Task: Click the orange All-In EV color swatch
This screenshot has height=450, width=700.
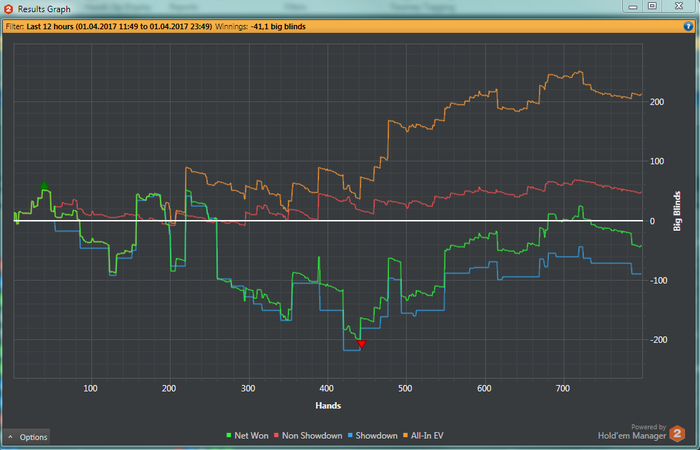Action: 406,436
